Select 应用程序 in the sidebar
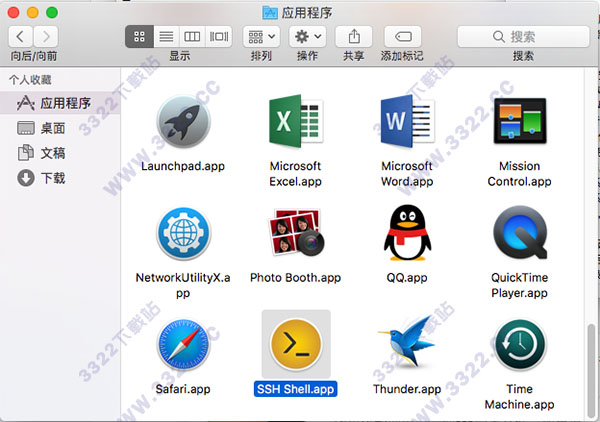 60,103
